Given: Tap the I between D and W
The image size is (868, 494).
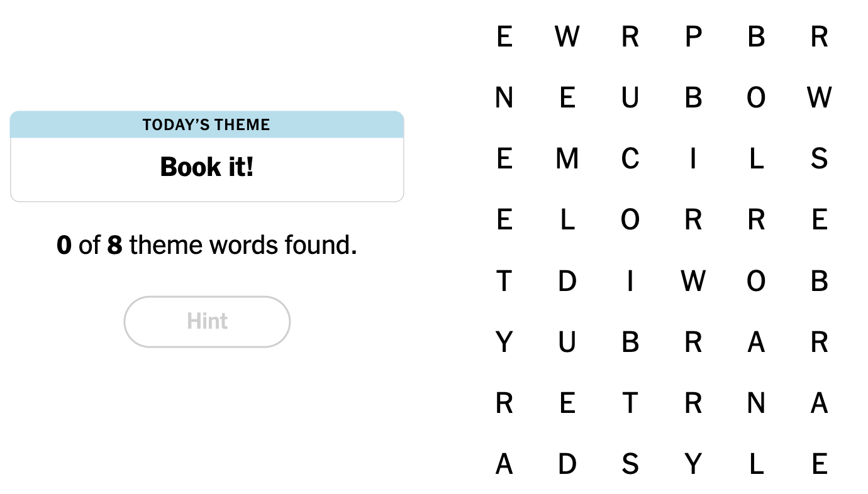Looking at the screenshot, I should point(630,281).
